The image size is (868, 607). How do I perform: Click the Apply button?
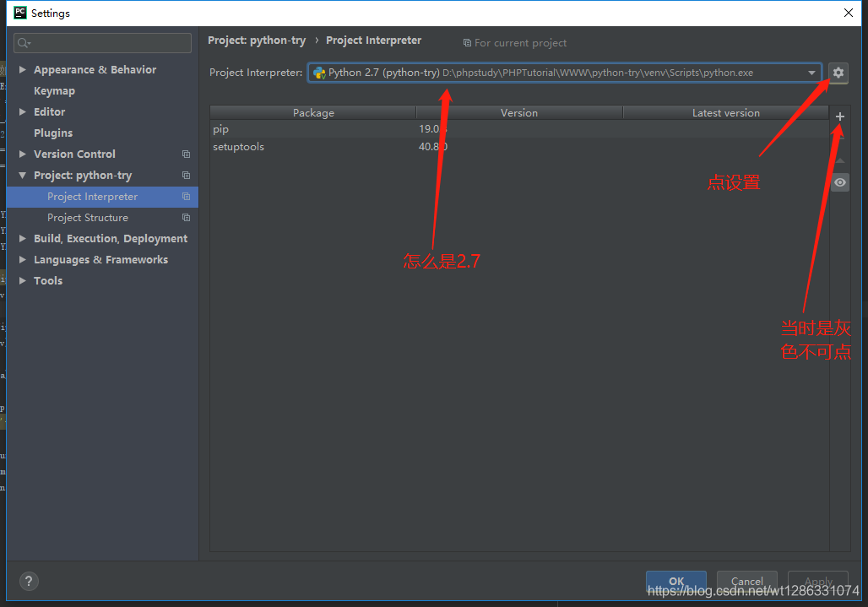(818, 582)
